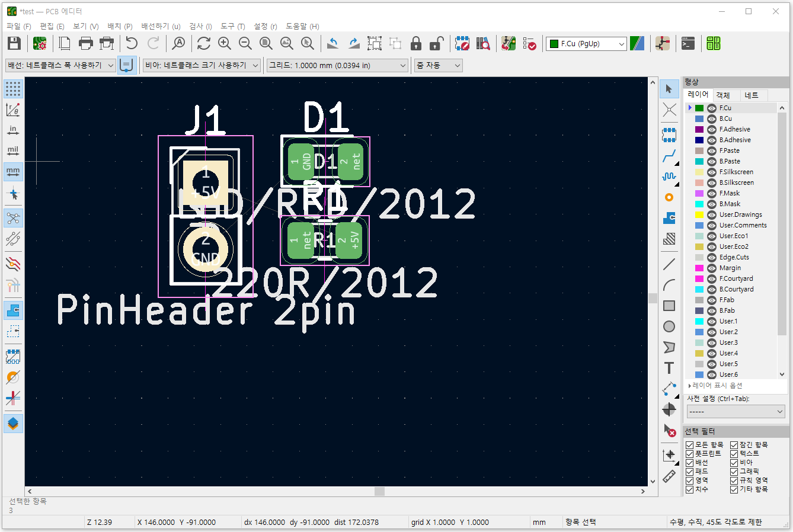Viewport: 793px width, 532px height.
Task: Open the 보기 menu
Action: click(x=85, y=26)
